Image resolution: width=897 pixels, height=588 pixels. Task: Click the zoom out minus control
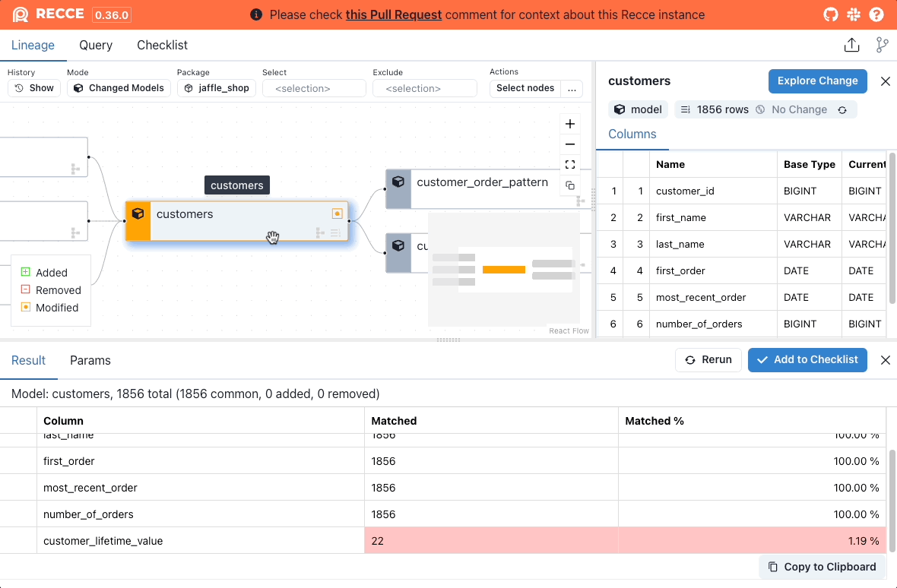point(570,144)
